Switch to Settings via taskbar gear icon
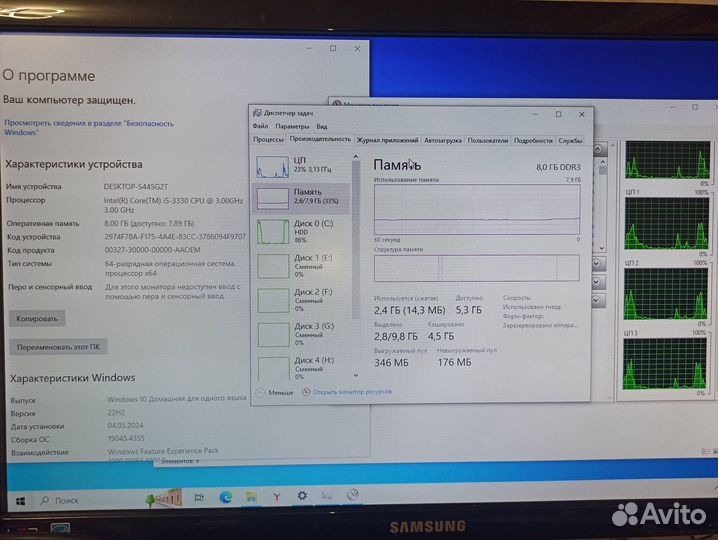 click(x=302, y=496)
